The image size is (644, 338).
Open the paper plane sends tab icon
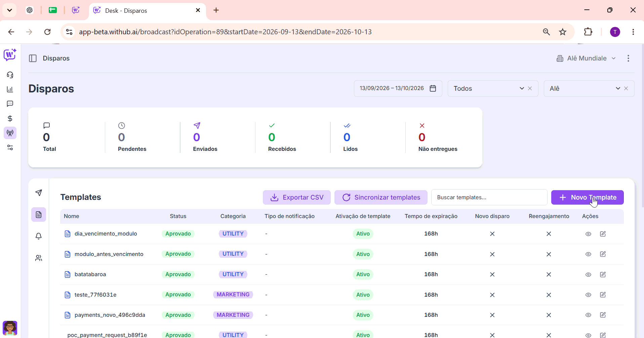coord(39,193)
